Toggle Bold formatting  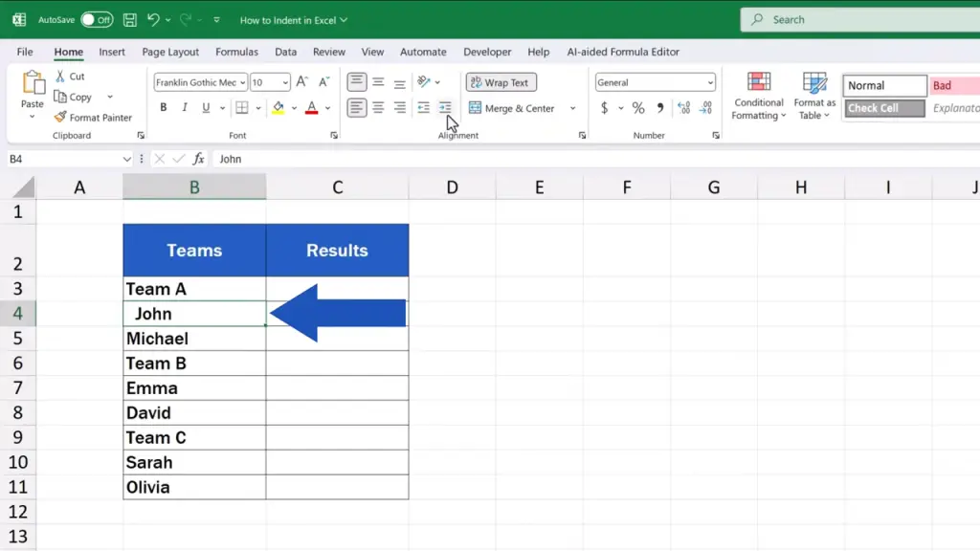point(164,108)
